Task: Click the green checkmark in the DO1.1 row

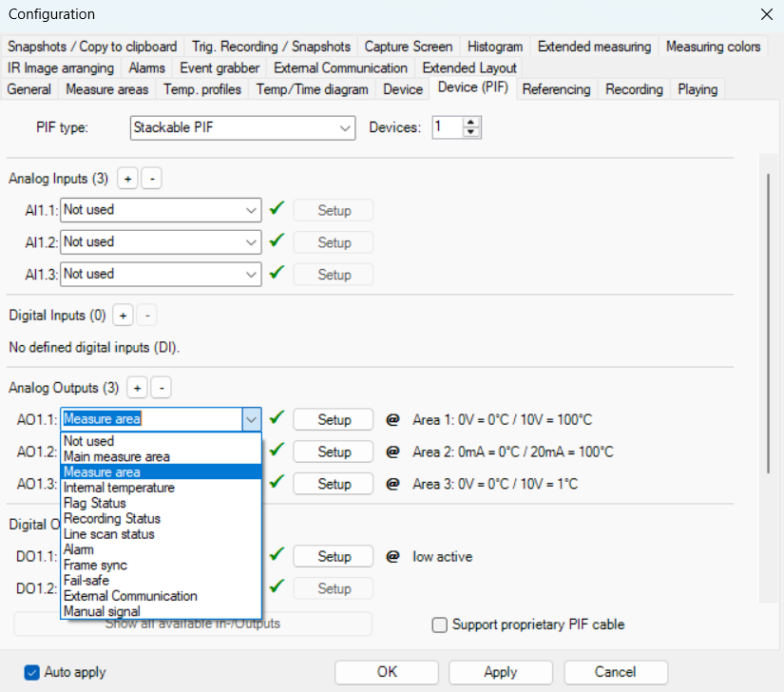Action: (x=277, y=554)
